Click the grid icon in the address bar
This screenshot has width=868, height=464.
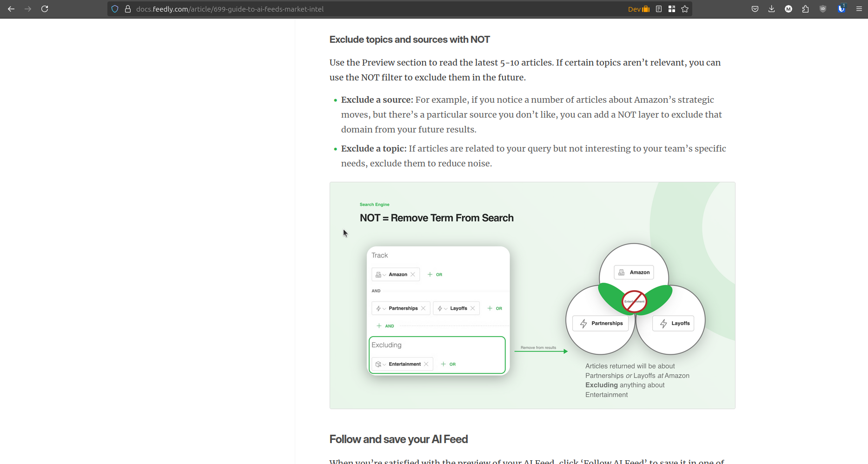point(672,9)
